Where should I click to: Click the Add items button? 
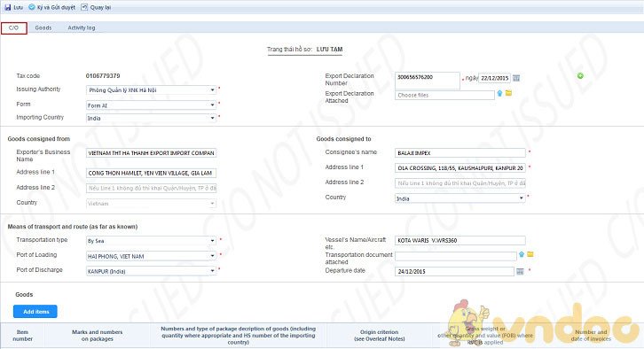click(x=35, y=312)
